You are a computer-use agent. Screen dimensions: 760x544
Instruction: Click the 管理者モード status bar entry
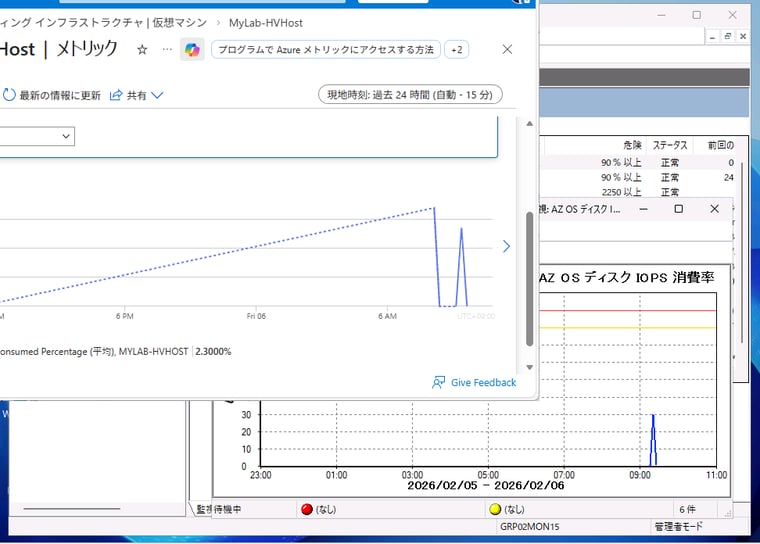(679, 527)
